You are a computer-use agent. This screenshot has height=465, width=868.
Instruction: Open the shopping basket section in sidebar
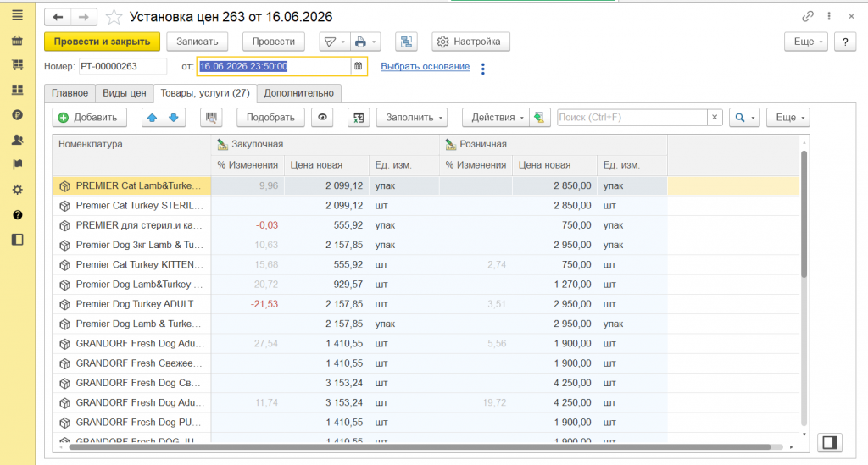pos(17,41)
